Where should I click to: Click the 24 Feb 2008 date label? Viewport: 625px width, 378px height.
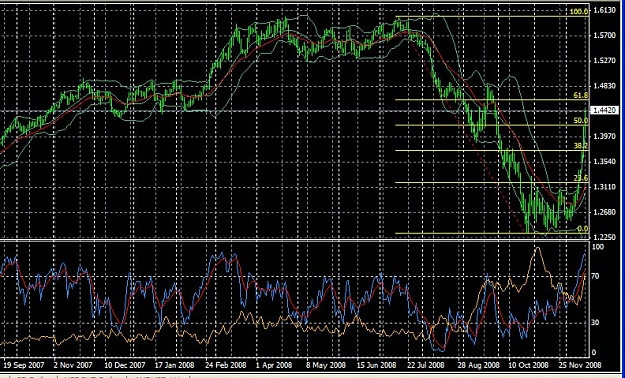pyautogui.click(x=226, y=365)
